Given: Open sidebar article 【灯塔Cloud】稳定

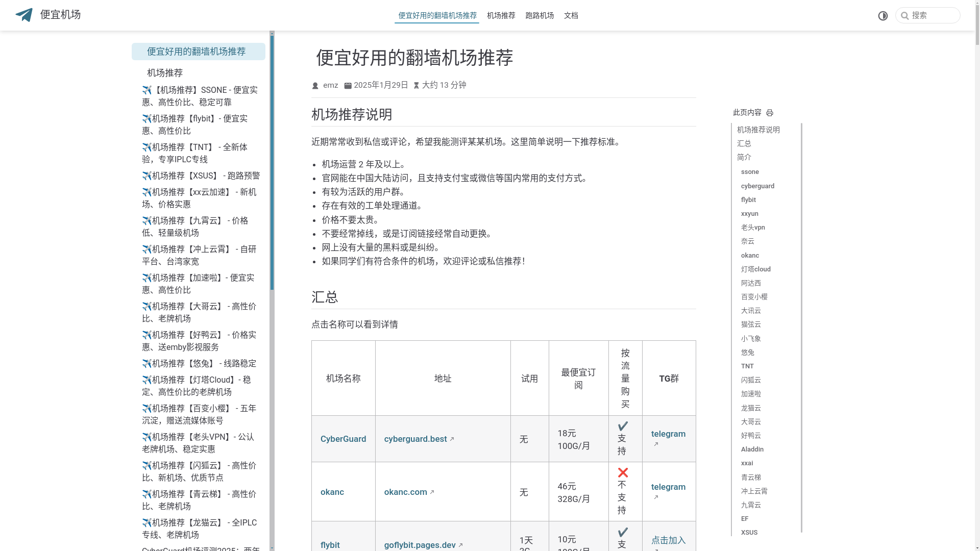Looking at the screenshot, I should pos(201,386).
